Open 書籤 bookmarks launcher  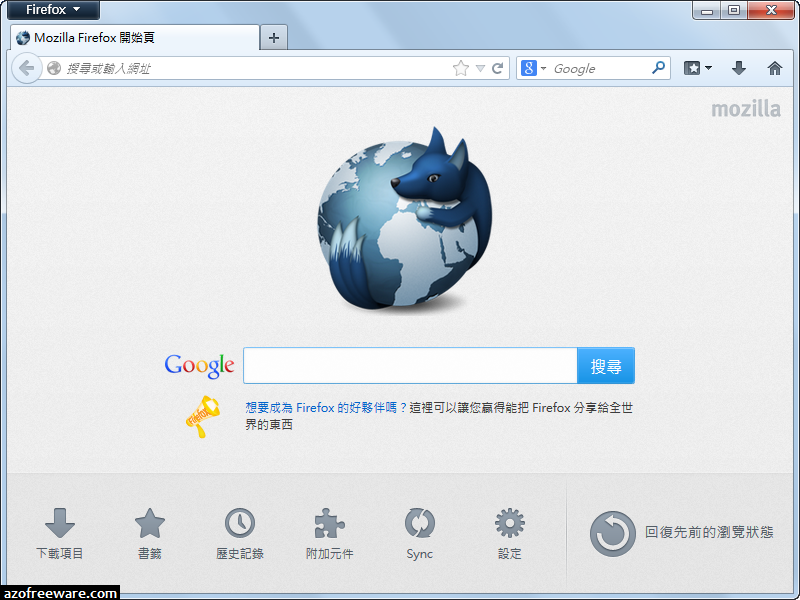(x=150, y=534)
